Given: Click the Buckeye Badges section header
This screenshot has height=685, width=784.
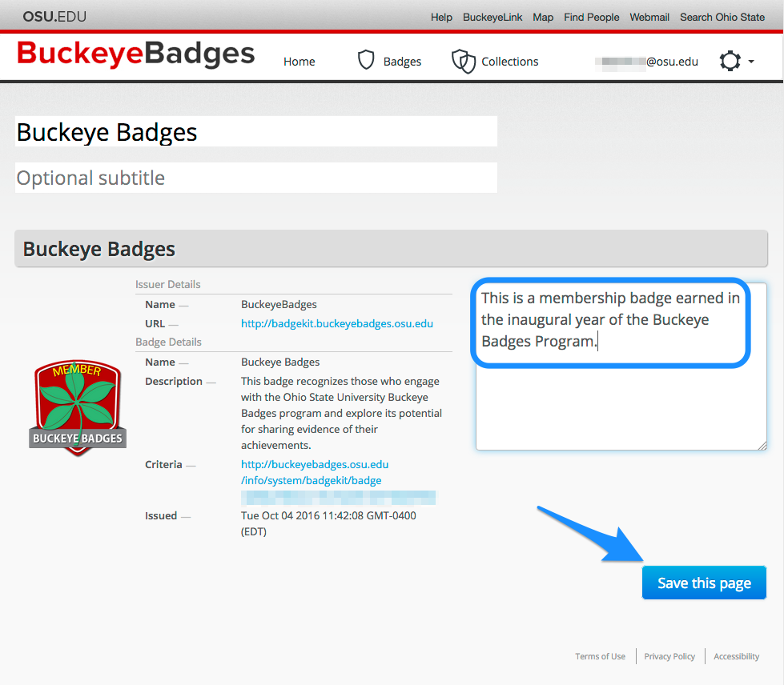Looking at the screenshot, I should [391, 248].
